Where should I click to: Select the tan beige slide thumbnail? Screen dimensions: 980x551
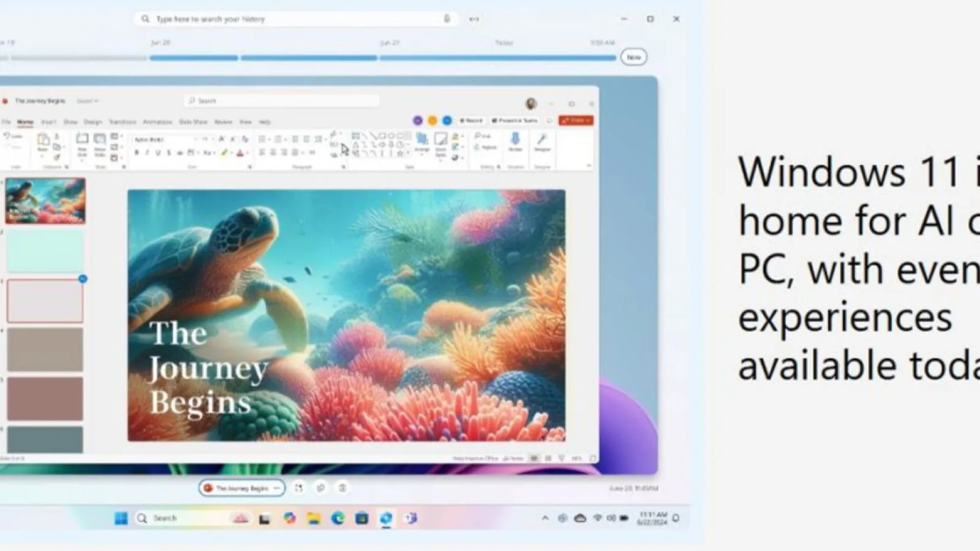click(45, 350)
